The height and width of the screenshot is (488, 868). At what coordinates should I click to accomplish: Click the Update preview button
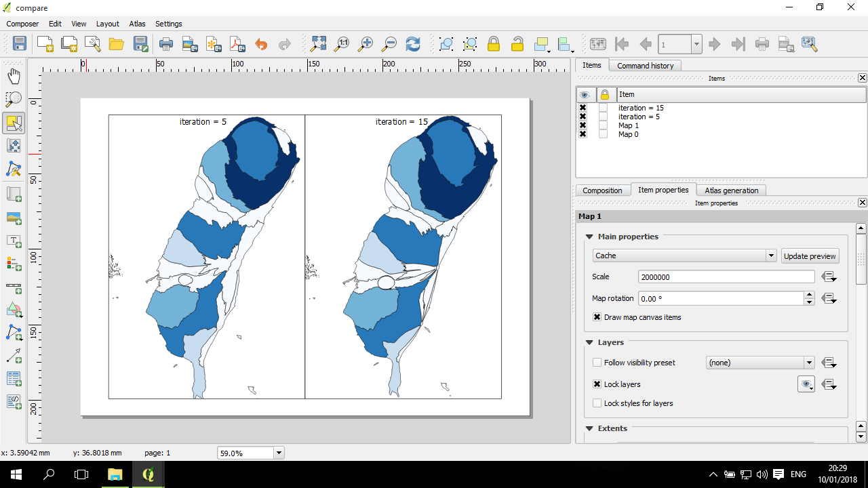pyautogui.click(x=810, y=256)
